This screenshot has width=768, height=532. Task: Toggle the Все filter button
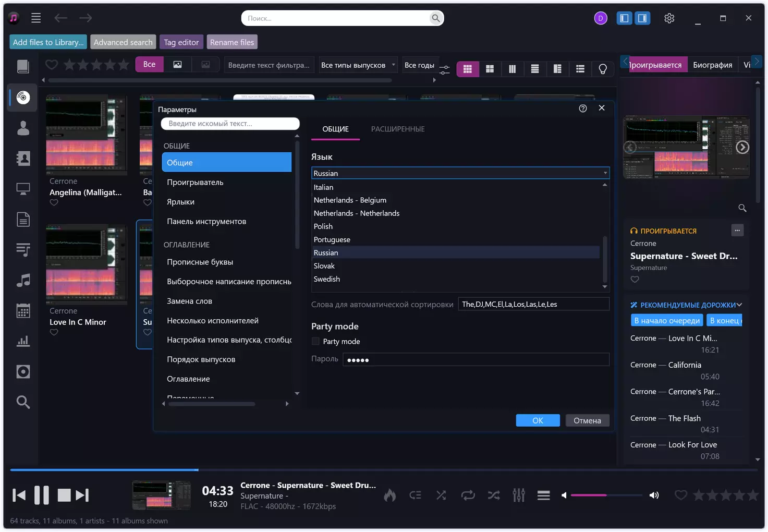point(150,64)
